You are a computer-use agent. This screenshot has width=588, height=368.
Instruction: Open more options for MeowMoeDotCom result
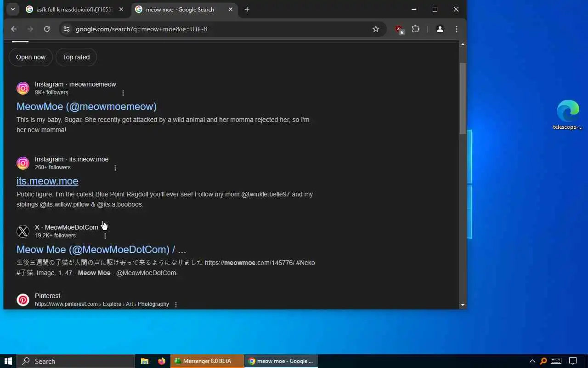click(105, 236)
